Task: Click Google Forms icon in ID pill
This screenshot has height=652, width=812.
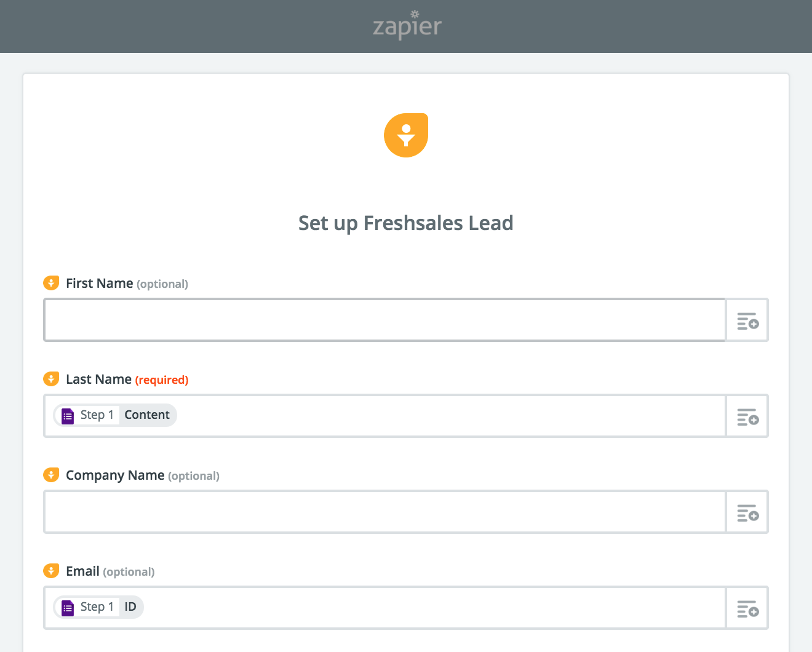Action: coord(68,608)
